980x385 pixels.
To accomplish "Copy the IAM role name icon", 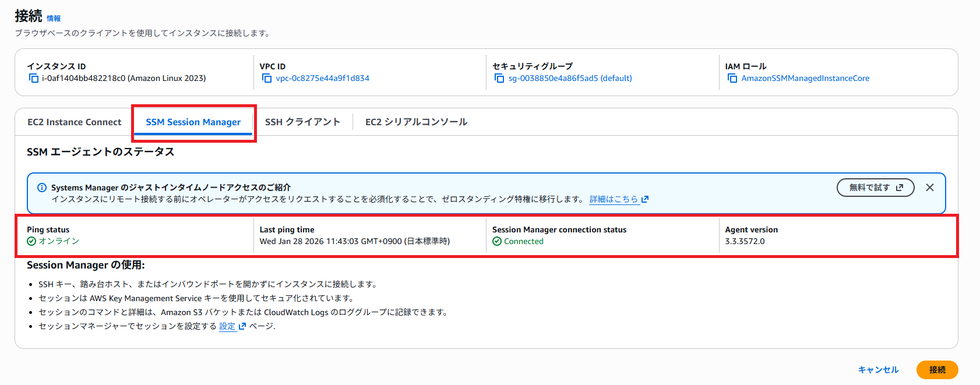I will (732, 78).
